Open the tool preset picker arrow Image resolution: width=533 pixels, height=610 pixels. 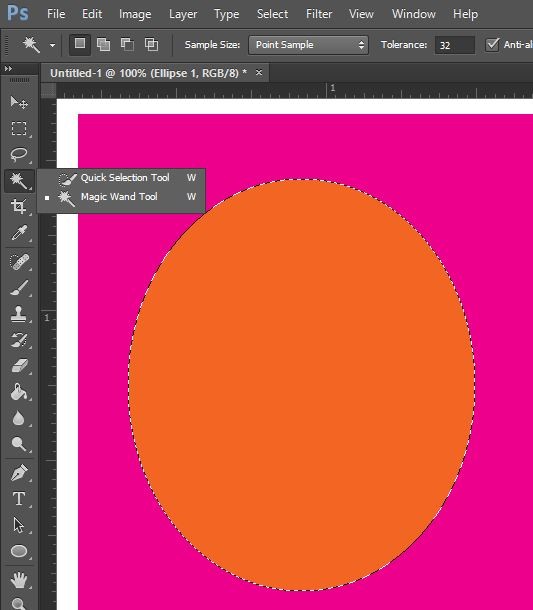52,45
